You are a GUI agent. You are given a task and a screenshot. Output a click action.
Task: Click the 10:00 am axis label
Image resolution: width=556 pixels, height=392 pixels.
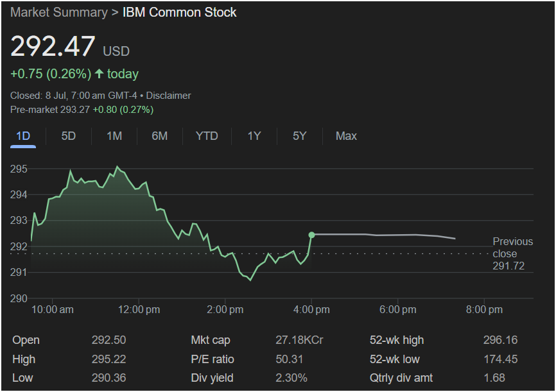click(x=53, y=310)
